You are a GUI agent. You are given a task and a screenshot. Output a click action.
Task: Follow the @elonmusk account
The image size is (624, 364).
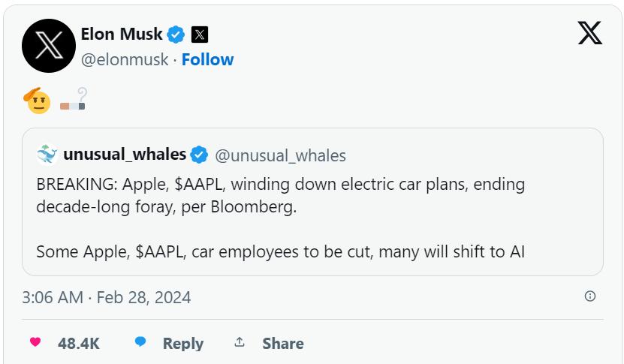coord(208,60)
